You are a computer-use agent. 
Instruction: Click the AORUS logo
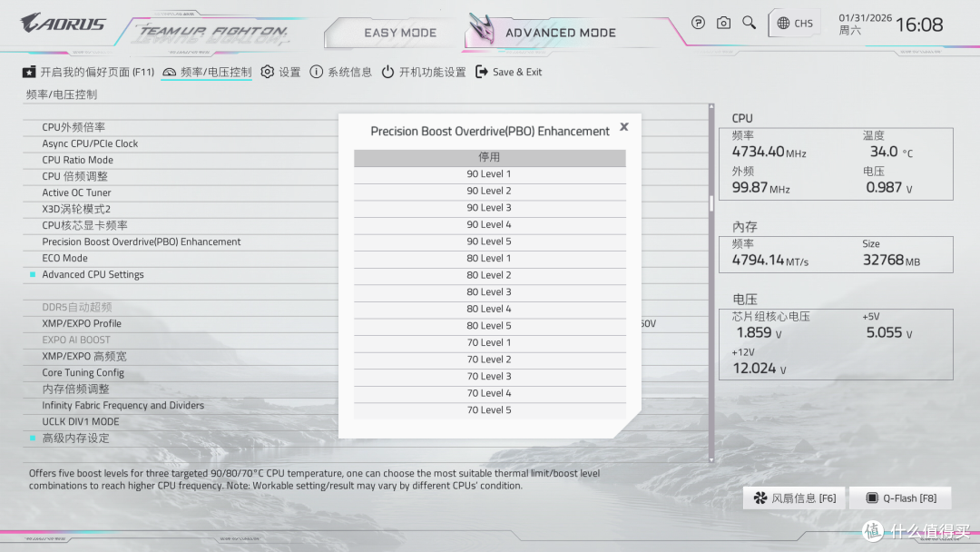[64, 24]
